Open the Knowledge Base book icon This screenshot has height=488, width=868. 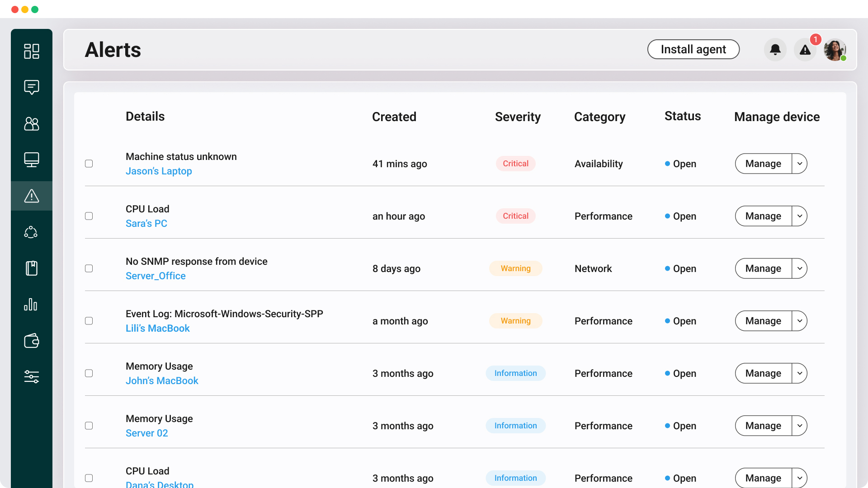tap(32, 268)
